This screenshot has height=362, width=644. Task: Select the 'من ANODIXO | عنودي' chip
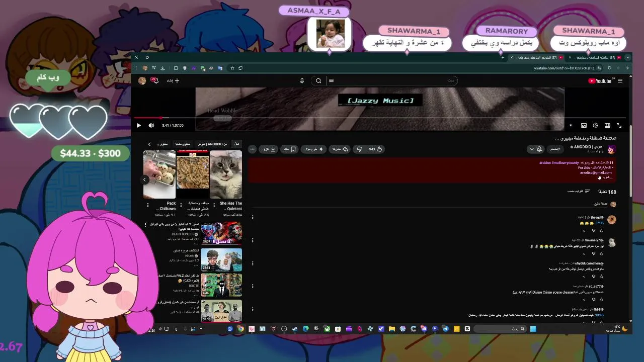click(212, 144)
